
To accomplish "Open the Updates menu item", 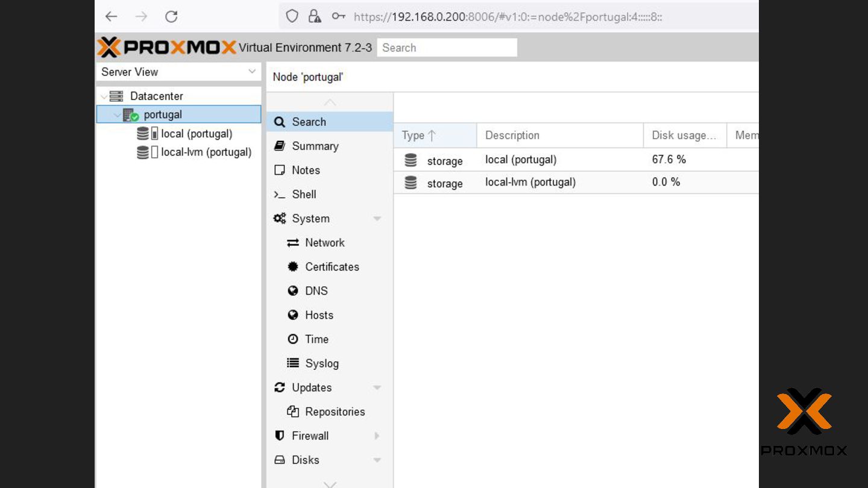I will (330, 387).
